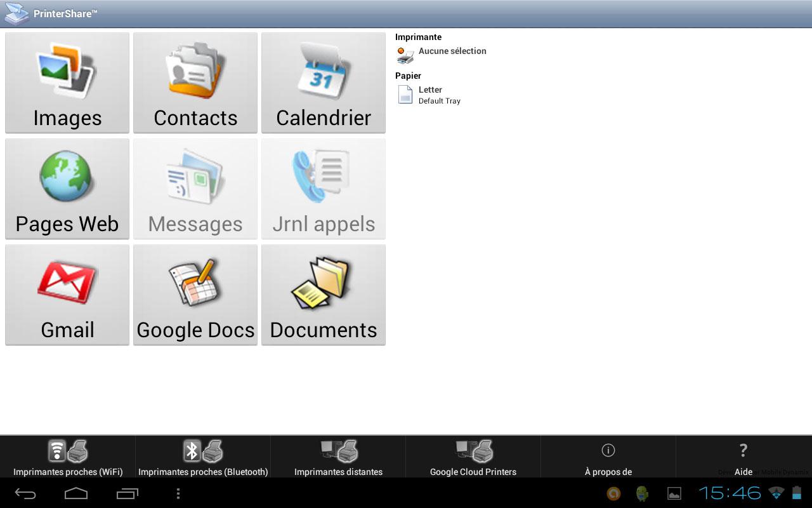Viewport: 812px width, 508px height.
Task: Tap the Android back button
Action: tap(25, 493)
